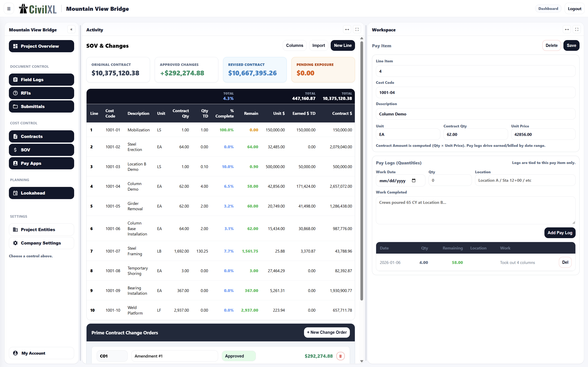The image size is (588, 367).
Task: Click Activity panel fullscreen icon
Action: click(357, 29)
